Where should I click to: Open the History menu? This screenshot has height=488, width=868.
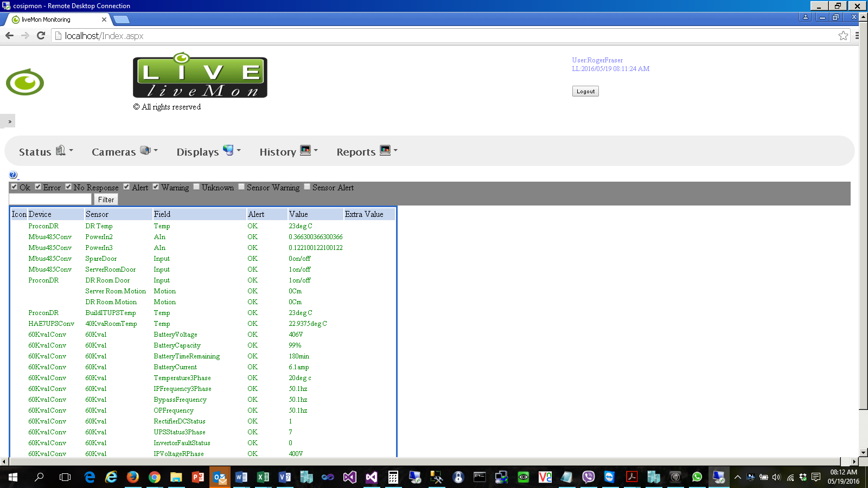(x=288, y=152)
